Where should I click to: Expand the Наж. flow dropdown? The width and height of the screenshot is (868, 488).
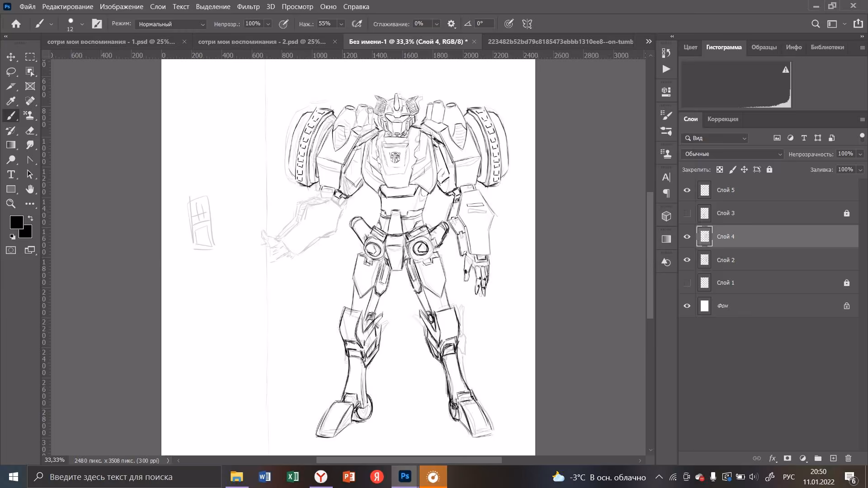click(341, 24)
